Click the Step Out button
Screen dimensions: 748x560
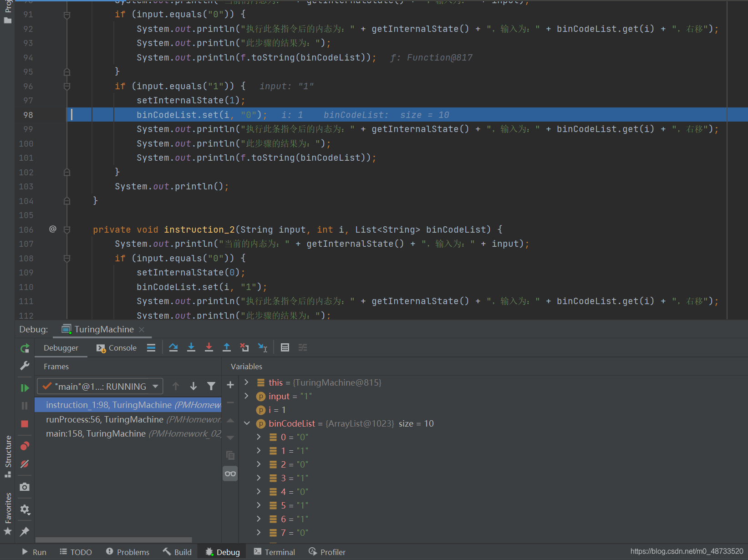[x=226, y=347]
